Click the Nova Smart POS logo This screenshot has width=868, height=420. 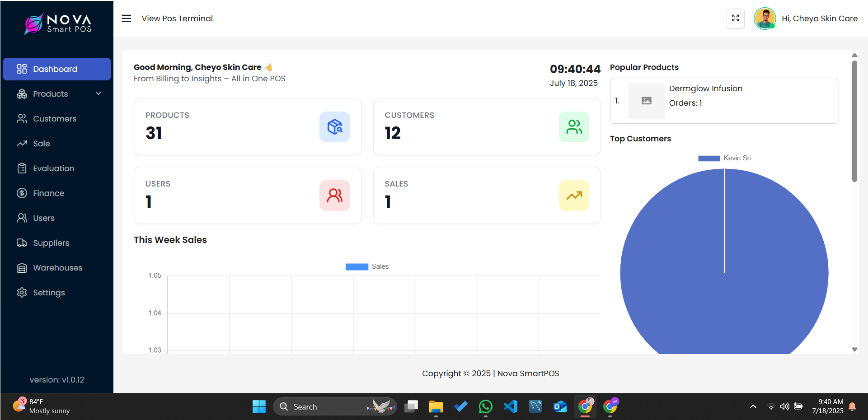click(x=58, y=23)
